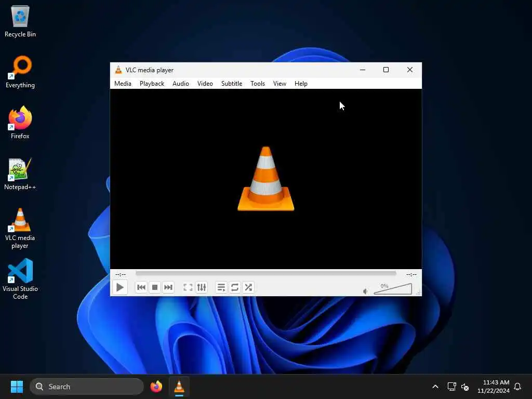Open the Media menu

pos(123,84)
